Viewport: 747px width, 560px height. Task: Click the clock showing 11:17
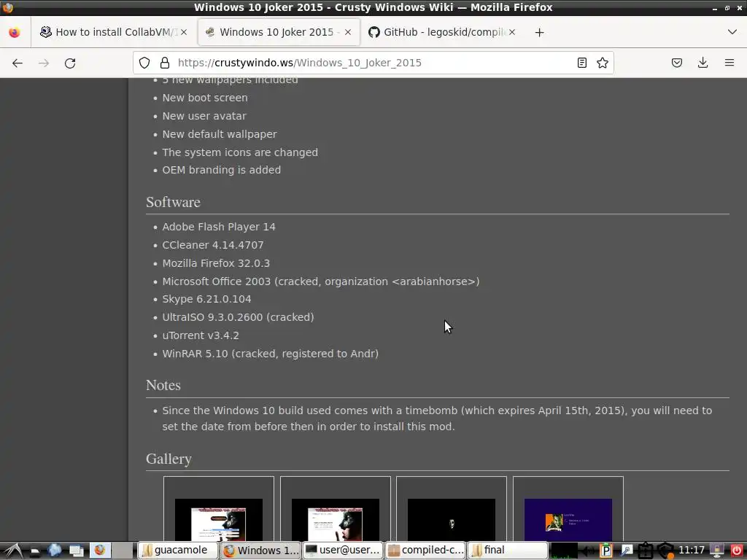pyautogui.click(x=692, y=551)
